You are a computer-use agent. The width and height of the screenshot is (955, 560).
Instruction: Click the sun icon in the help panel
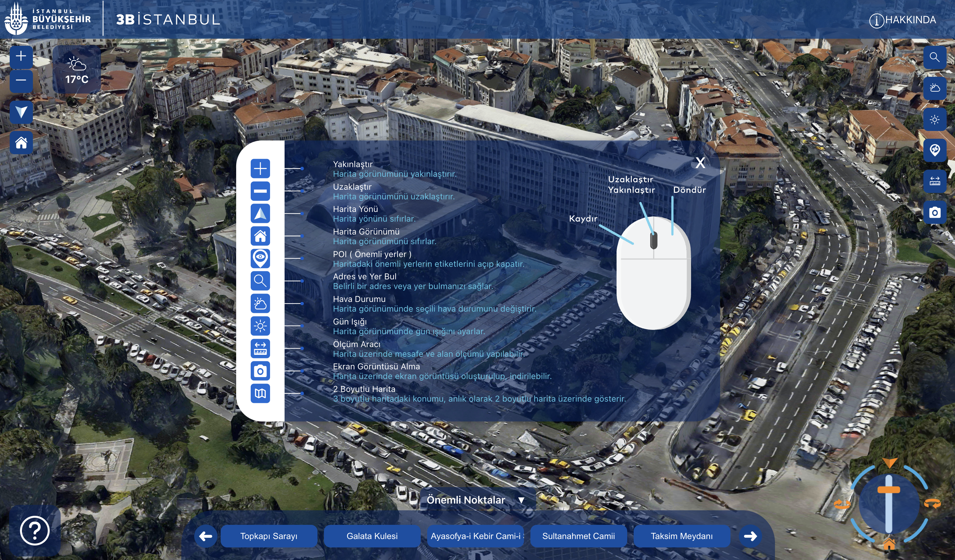pyautogui.click(x=260, y=326)
